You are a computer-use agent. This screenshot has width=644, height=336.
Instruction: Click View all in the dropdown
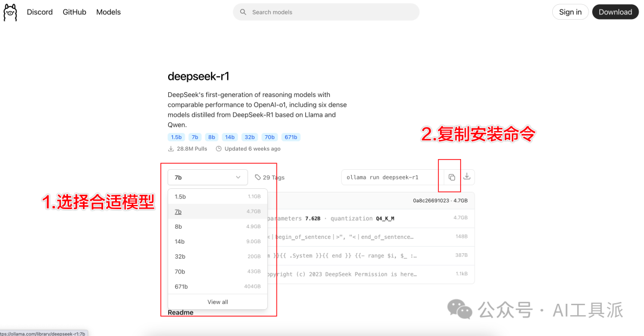tap(218, 302)
